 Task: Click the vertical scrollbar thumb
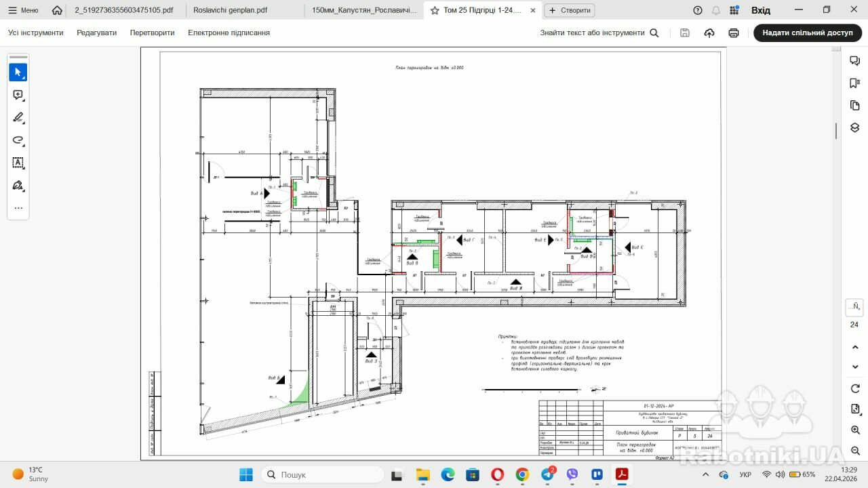836,130
